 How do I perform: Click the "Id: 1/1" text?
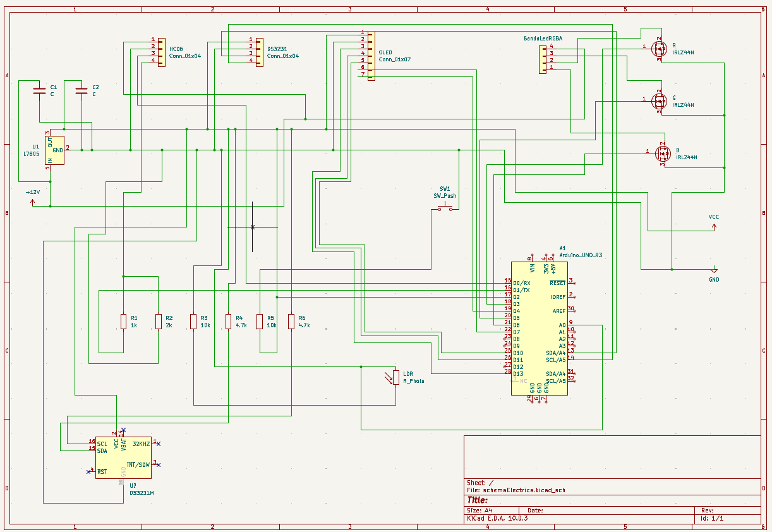click(712, 518)
